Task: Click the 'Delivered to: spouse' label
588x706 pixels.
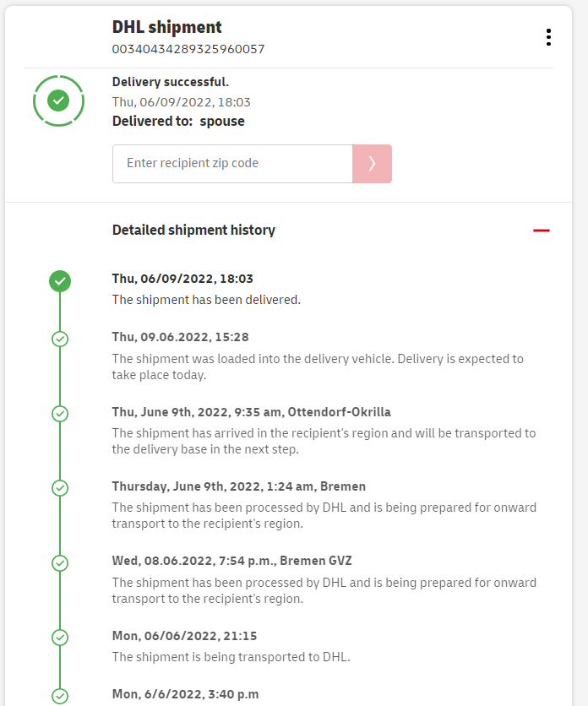Action: [x=178, y=121]
